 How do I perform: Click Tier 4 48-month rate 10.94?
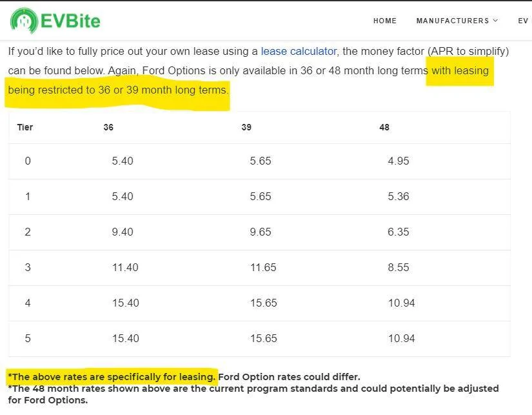[401, 303]
